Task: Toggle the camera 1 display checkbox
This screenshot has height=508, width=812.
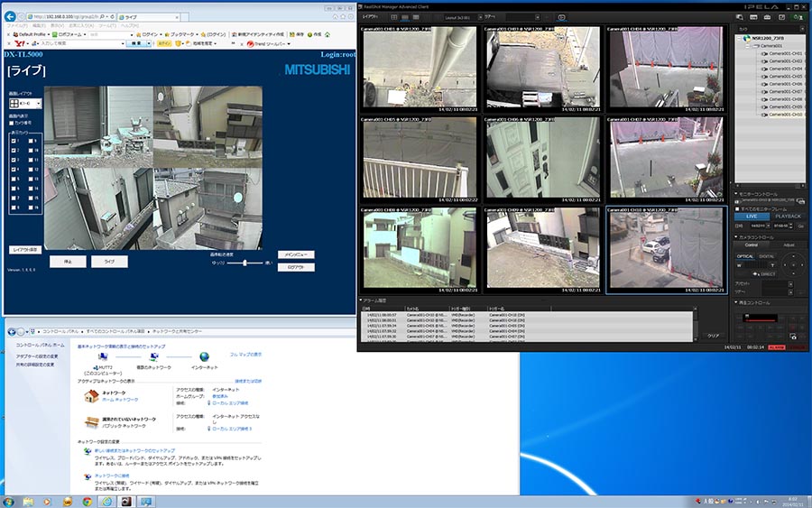Action: point(14,141)
